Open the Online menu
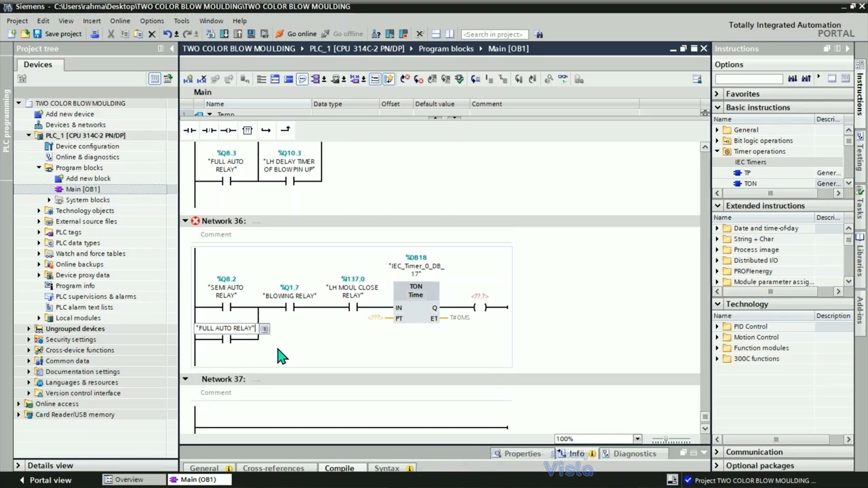 [120, 21]
